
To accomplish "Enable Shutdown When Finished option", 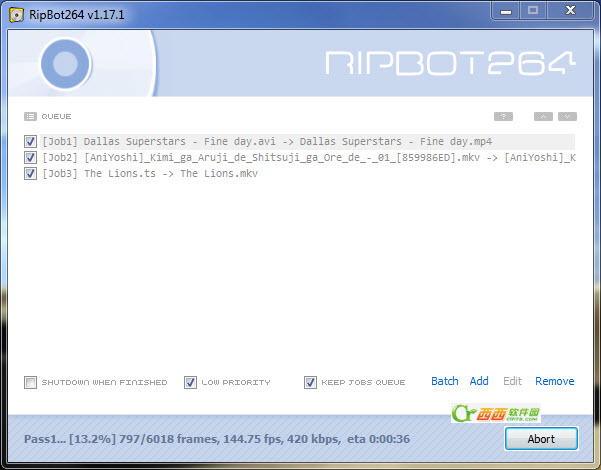I will pos(30,382).
